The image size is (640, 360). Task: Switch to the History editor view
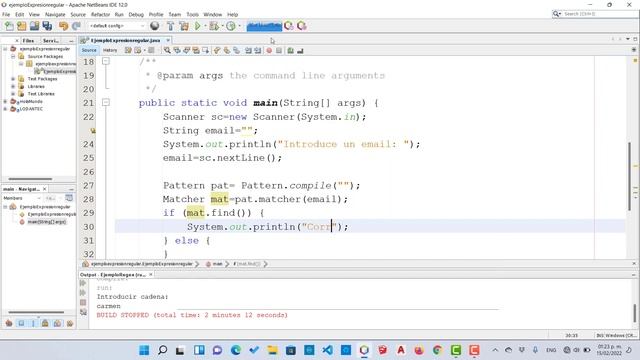tap(110, 50)
